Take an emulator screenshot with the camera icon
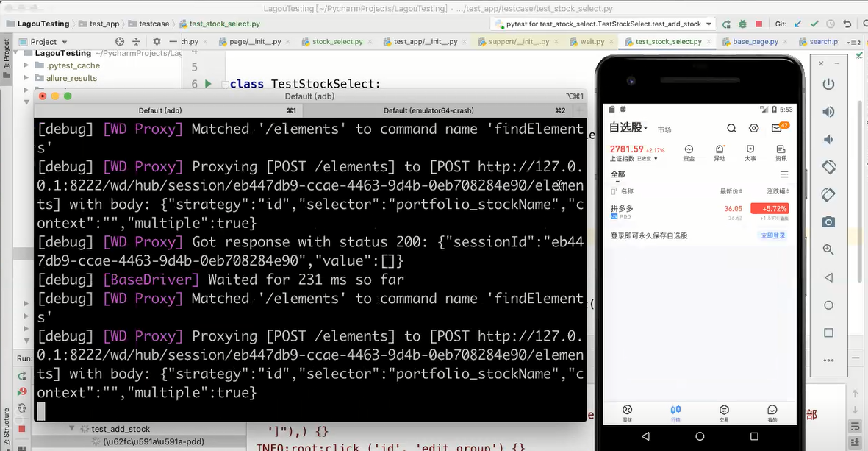Viewport: 868px width, 451px height. click(828, 222)
